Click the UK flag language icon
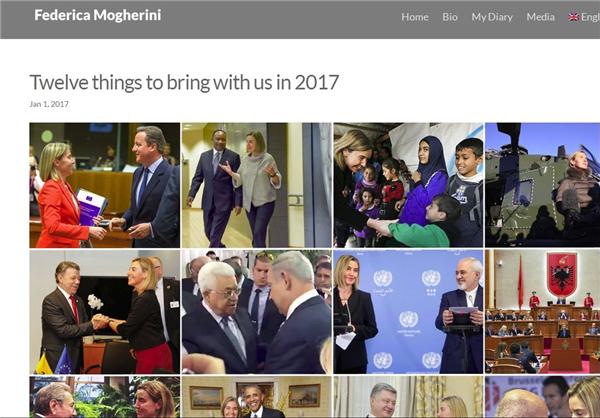 (573, 17)
